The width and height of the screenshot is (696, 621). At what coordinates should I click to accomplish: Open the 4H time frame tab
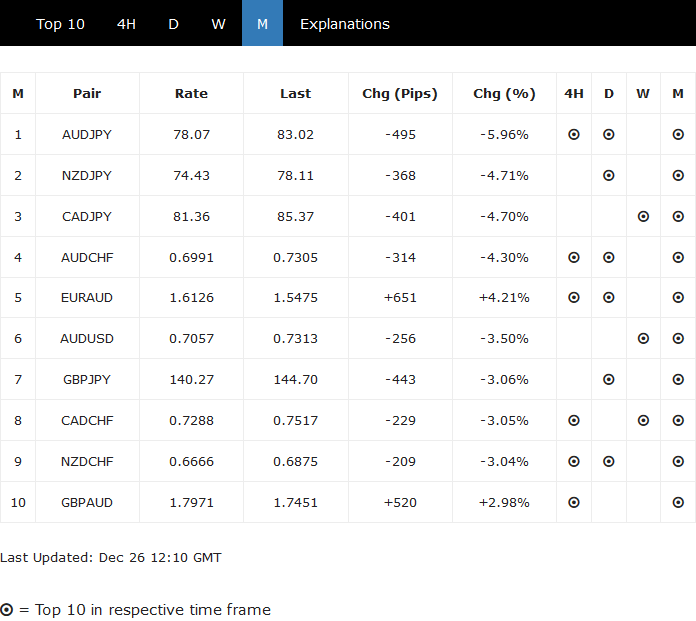pyautogui.click(x=126, y=24)
